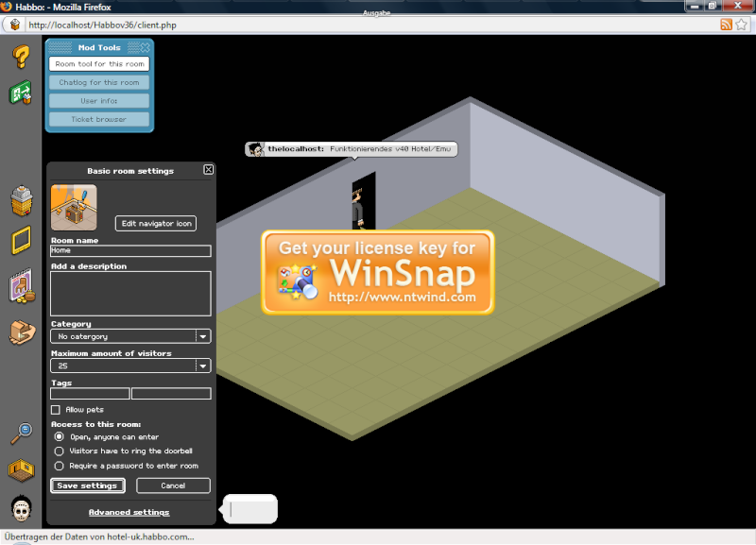Close the Basic room settings window

[x=208, y=170]
